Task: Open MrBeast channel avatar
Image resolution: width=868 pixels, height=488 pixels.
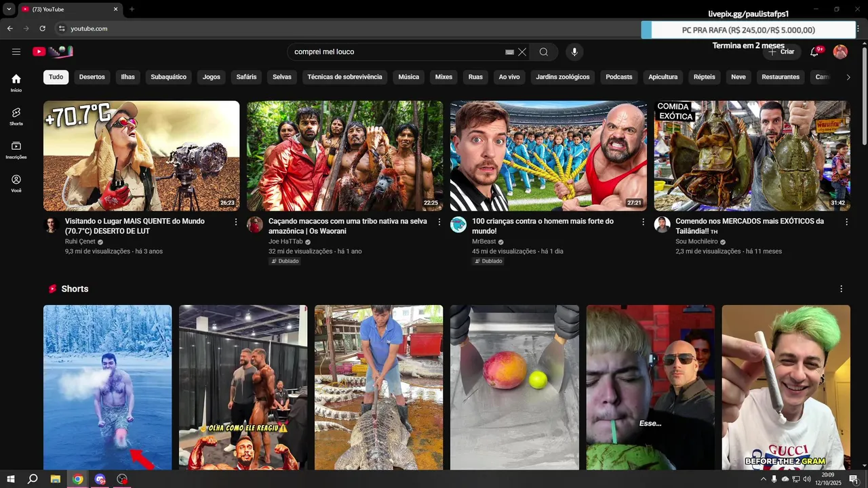Action: (x=458, y=225)
